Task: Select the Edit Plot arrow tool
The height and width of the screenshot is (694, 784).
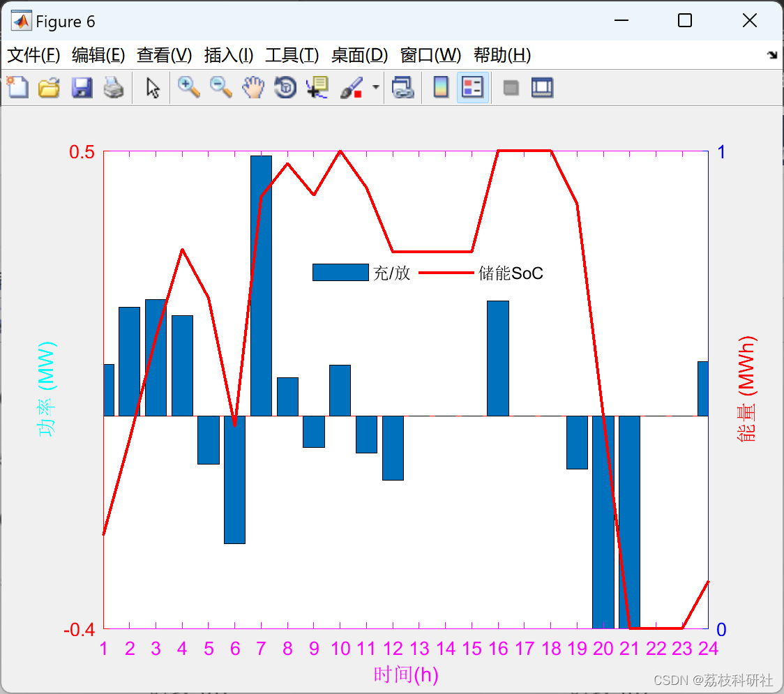Action: click(x=153, y=87)
